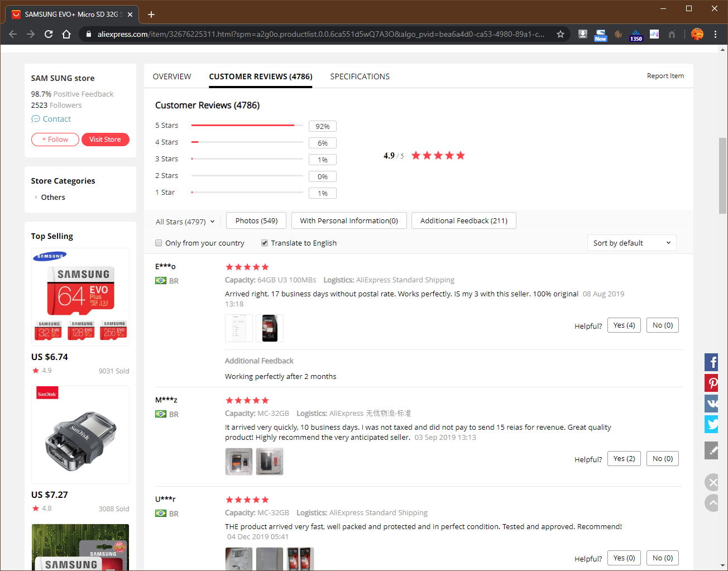The width and height of the screenshot is (728, 571).
Task: Open first photo in E***o review
Action: click(239, 328)
